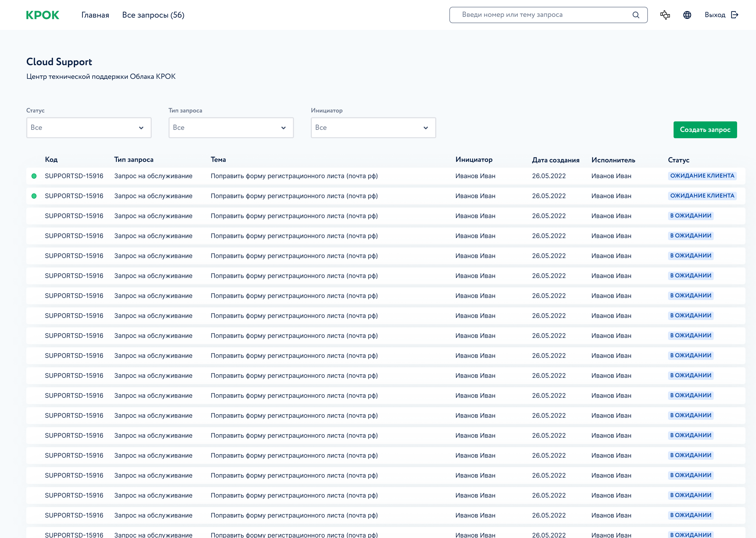Click the green dot on the second request row

tap(34, 196)
